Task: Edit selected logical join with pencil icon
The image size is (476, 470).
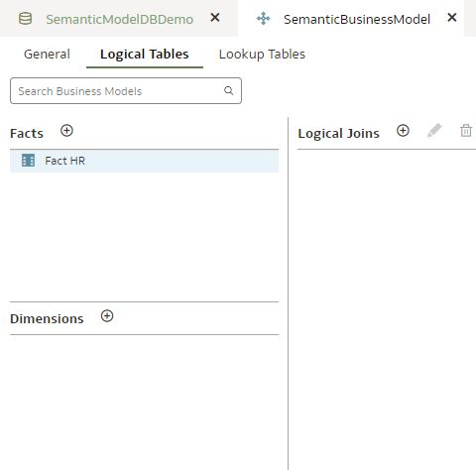Action: click(x=434, y=131)
